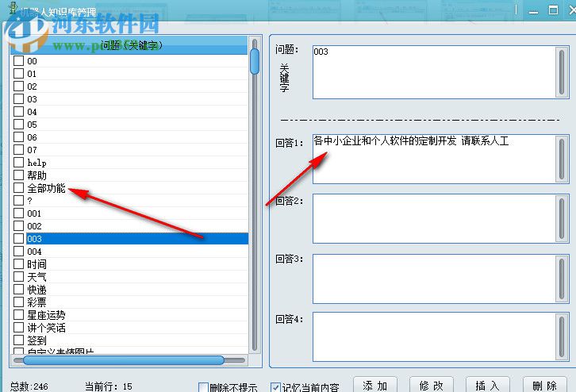Image resolution: width=576 pixels, height=392 pixels.
Task: Focus the 回答4 answer text box
Action: pos(434,336)
